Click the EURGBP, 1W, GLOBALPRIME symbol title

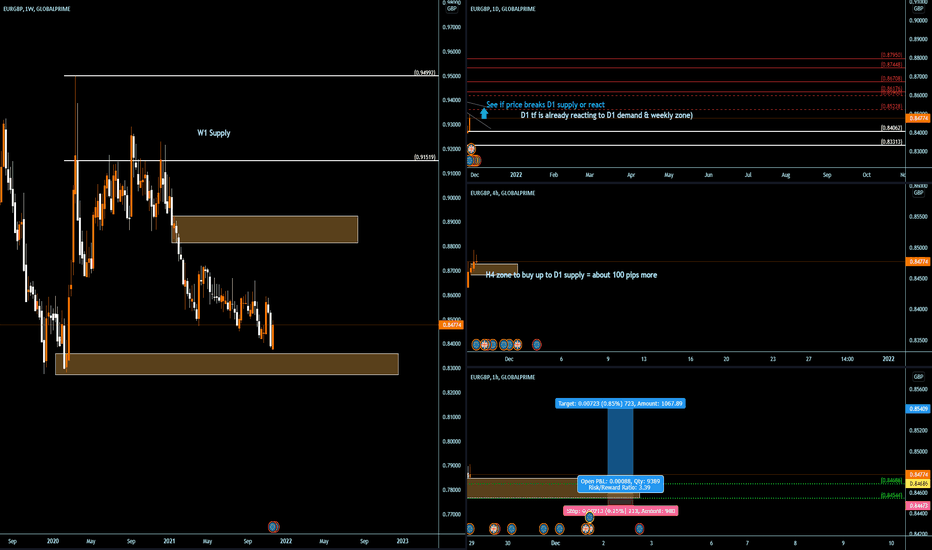coord(37,9)
